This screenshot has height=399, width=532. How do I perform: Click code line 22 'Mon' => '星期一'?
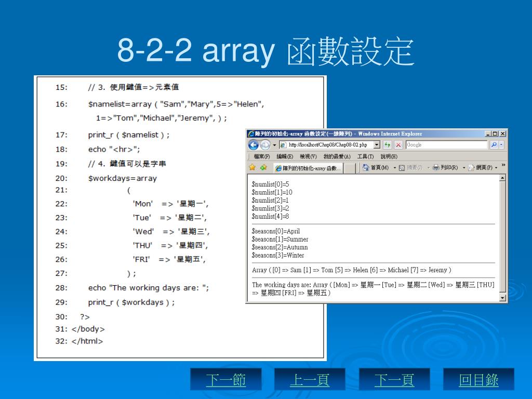pyautogui.click(x=170, y=204)
